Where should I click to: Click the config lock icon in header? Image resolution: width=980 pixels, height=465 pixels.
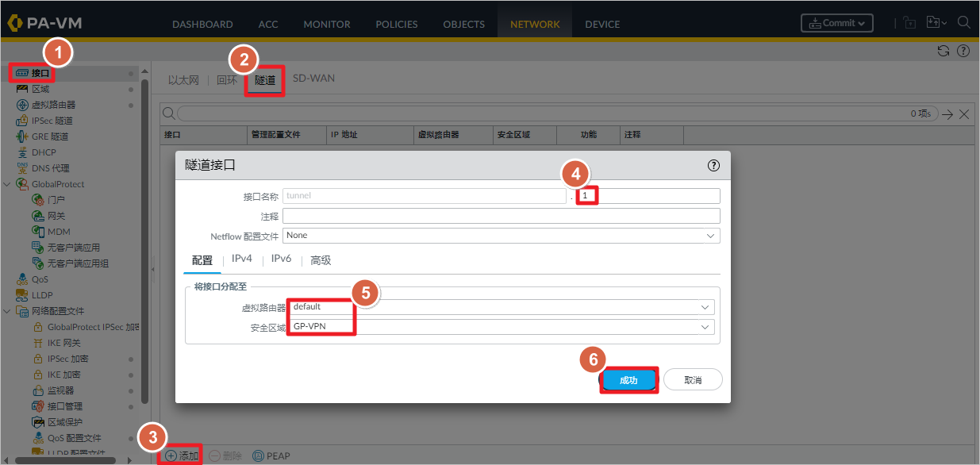tap(909, 23)
